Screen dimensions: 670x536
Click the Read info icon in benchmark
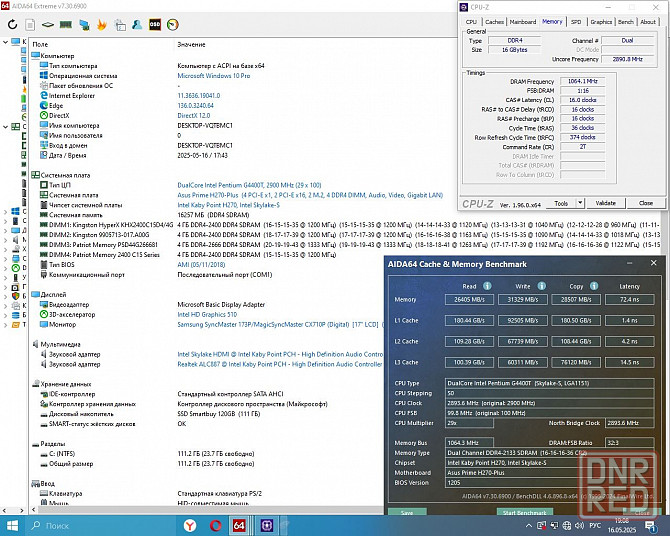click(487, 286)
